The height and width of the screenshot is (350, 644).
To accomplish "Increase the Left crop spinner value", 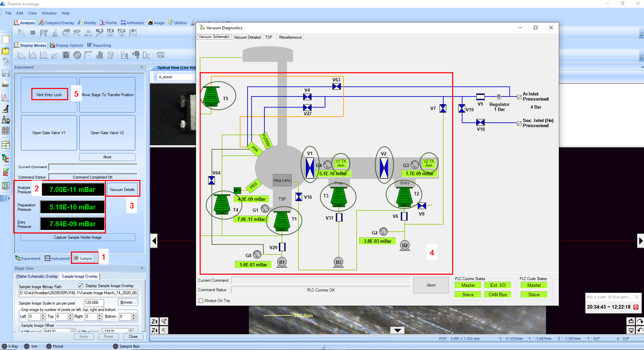I will tap(43, 315).
